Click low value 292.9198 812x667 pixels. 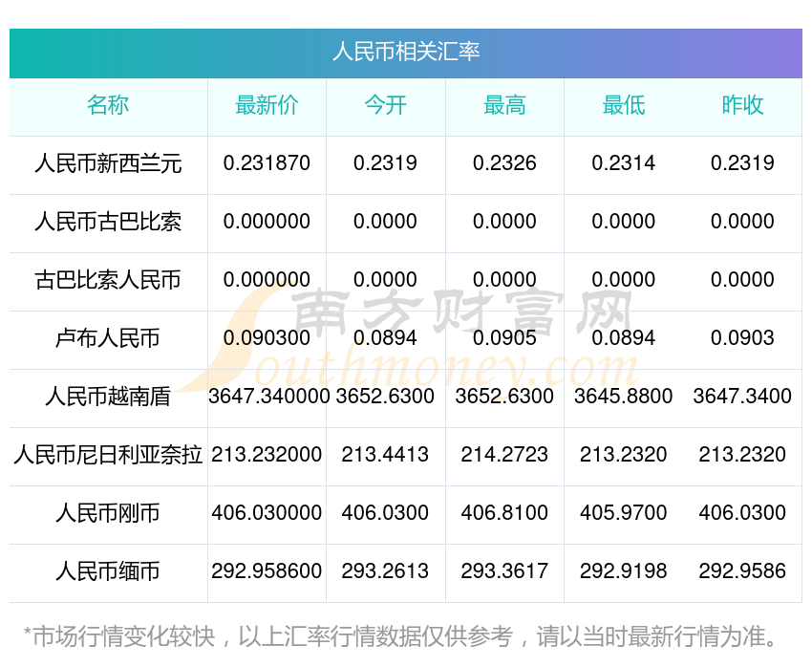coord(624,570)
